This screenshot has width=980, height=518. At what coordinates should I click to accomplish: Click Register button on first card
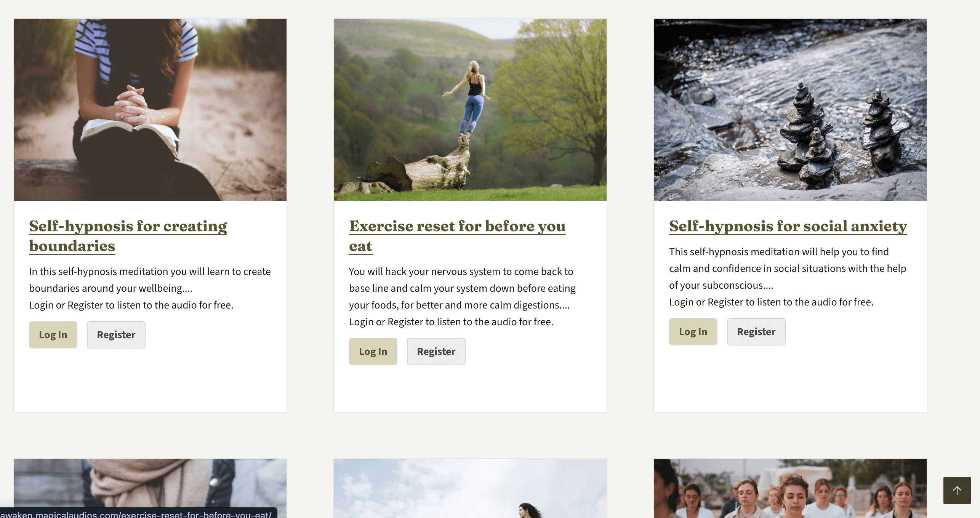tap(115, 334)
